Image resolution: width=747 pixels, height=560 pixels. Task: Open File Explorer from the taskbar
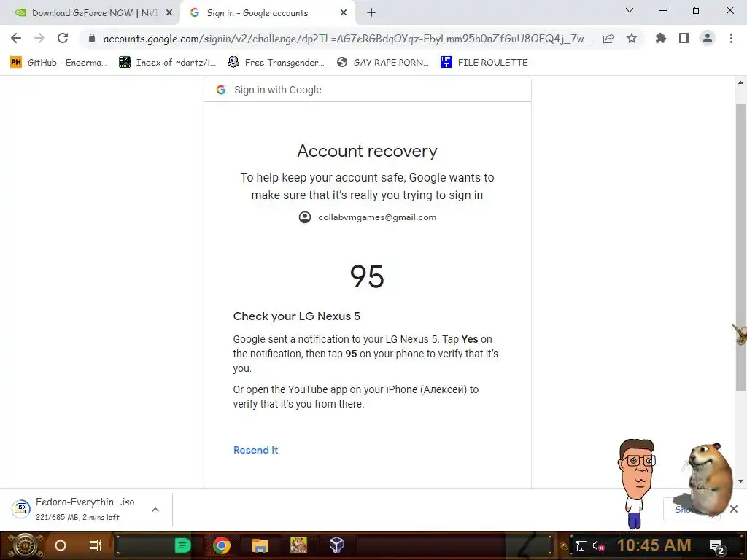tap(260, 545)
